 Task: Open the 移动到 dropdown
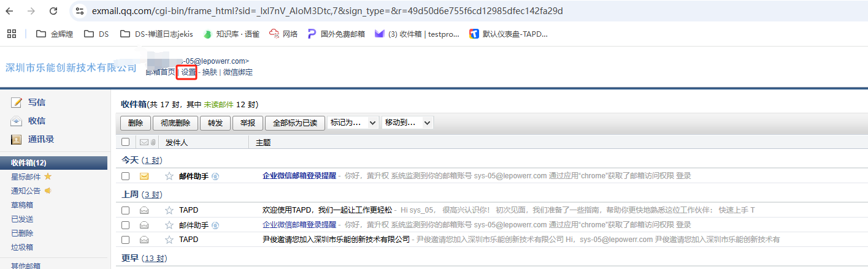pyautogui.click(x=407, y=123)
